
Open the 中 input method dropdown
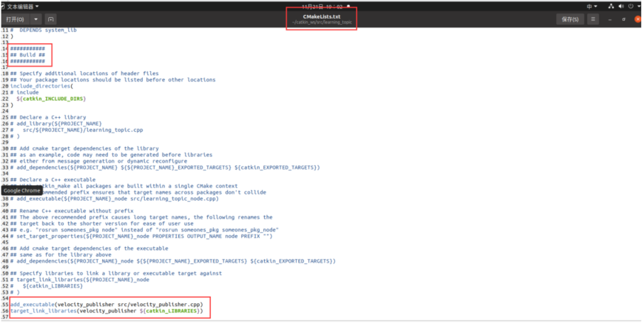click(x=592, y=6)
